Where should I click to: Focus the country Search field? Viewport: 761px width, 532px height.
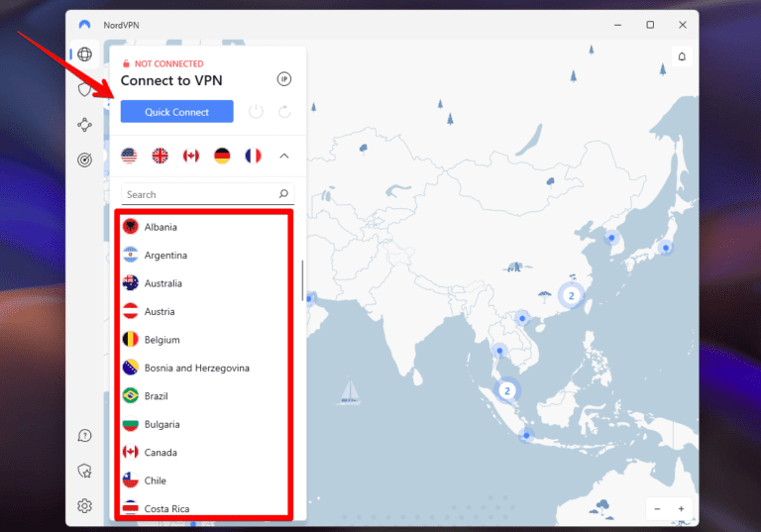pyautogui.click(x=207, y=194)
